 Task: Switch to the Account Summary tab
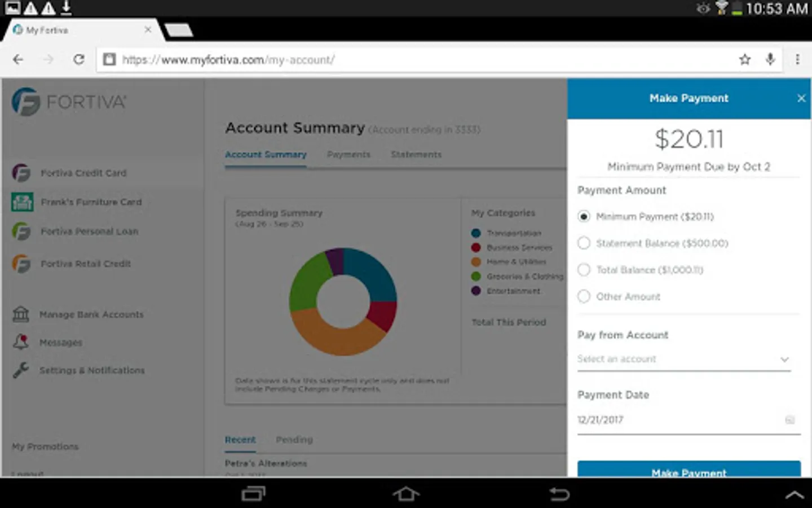[x=266, y=155]
